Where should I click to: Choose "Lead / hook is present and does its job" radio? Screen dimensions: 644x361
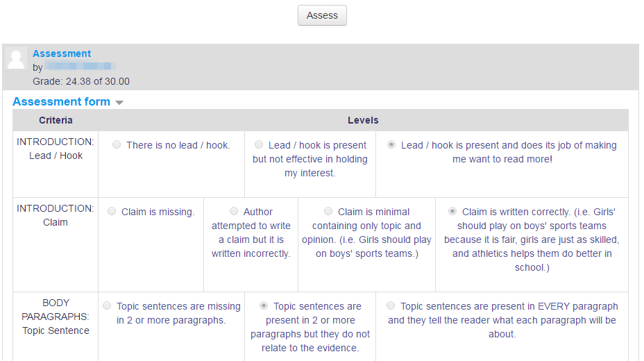[x=391, y=144]
